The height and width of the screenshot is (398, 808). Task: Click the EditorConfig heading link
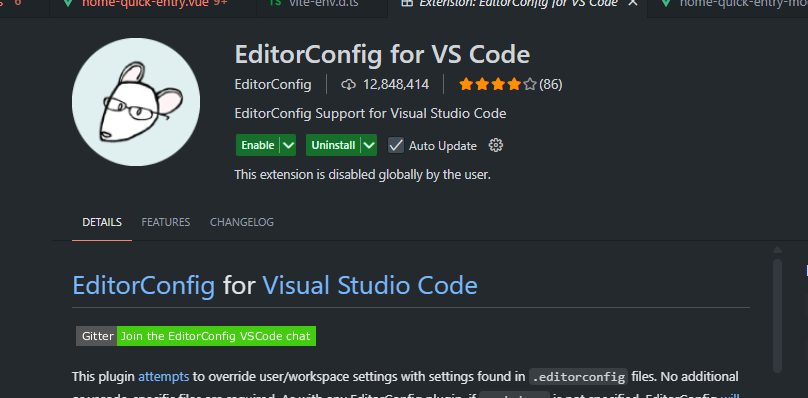click(x=143, y=286)
